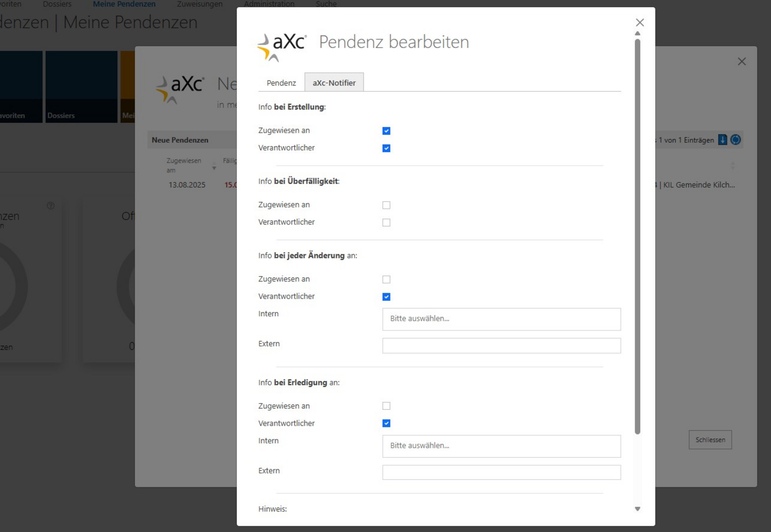Uncheck Zugewiesen an under bei Erstellung
Viewport: 771px width, 532px height.
pyautogui.click(x=386, y=131)
